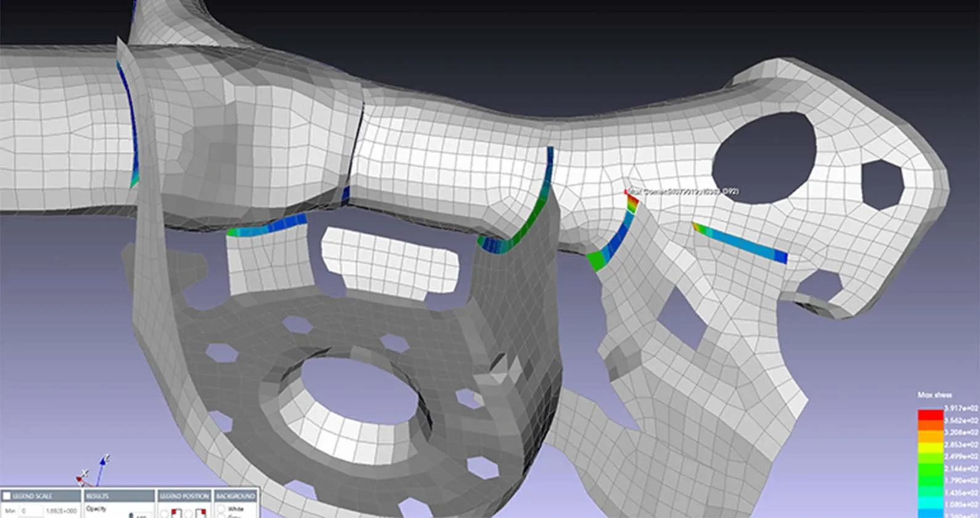Enable the Legend Scale checkbox
Viewport: 980px width, 518px height.
pyautogui.click(x=7, y=496)
